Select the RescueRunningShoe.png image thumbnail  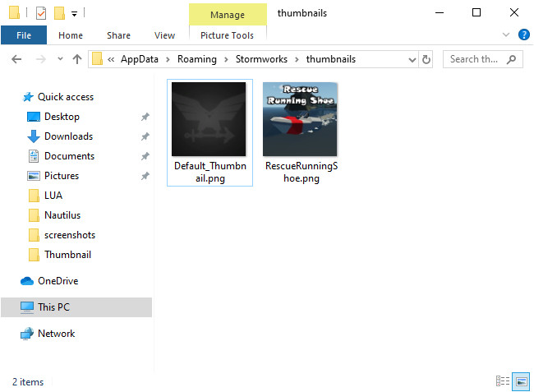[x=300, y=119]
